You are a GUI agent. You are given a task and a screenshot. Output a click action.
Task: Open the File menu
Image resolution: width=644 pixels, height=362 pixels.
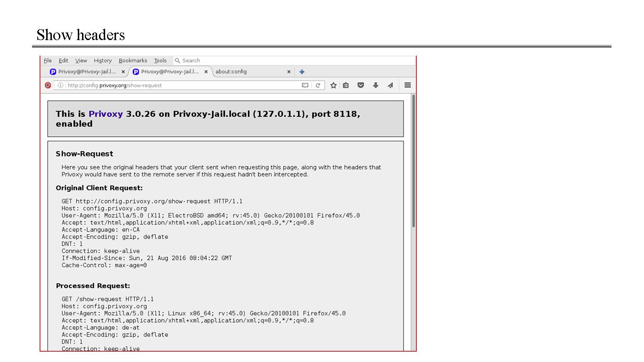[x=48, y=60]
